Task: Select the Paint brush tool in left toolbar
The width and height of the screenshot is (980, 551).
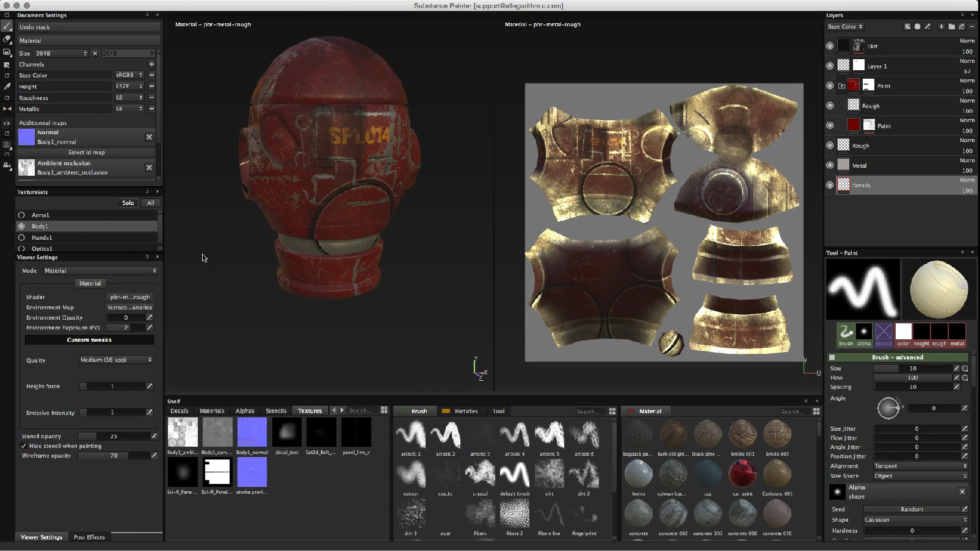Action: pos(7,26)
